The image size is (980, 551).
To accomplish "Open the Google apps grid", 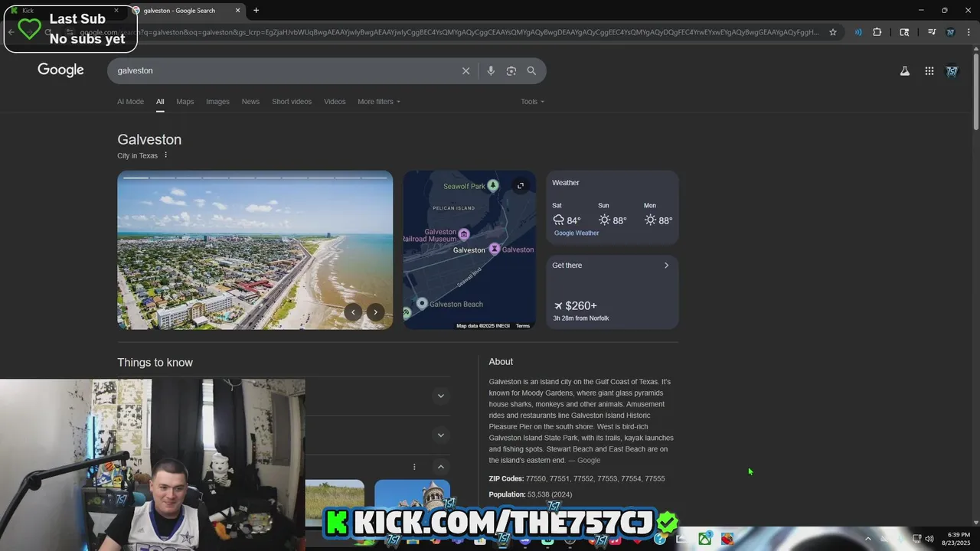I will click(929, 70).
